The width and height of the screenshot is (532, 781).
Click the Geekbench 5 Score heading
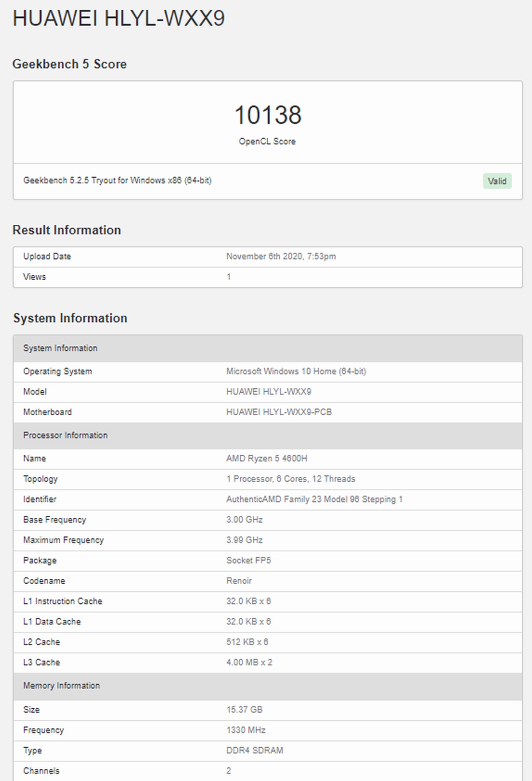coord(70,64)
